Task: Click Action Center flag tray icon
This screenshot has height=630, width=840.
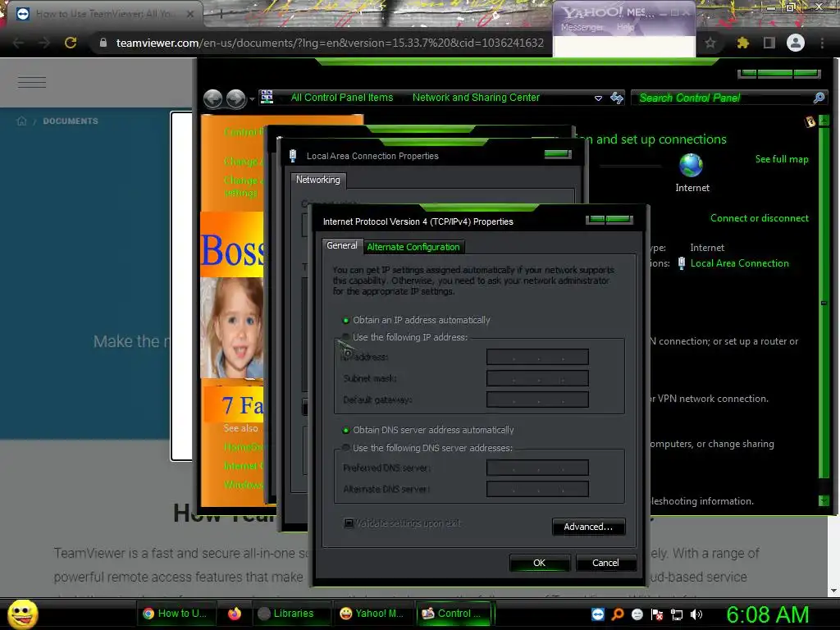Action: pos(657,614)
